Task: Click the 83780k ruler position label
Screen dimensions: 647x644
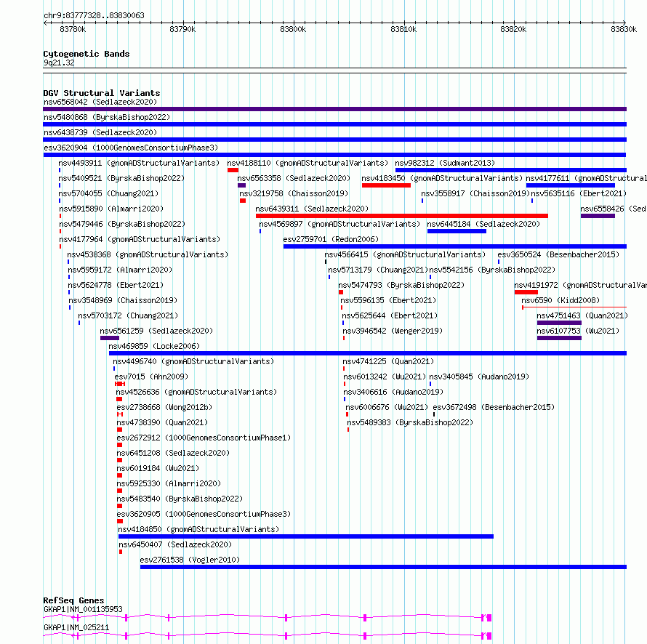Action: click(73, 29)
